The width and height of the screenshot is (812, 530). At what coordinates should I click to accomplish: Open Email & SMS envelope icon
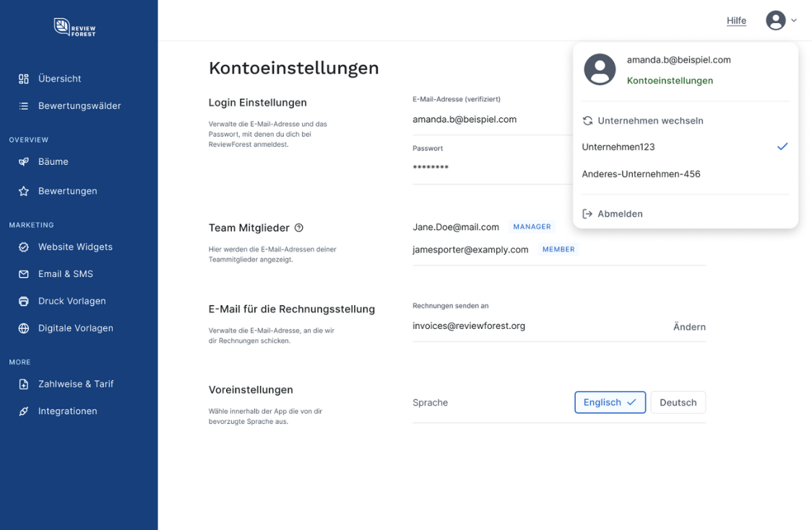tap(24, 275)
